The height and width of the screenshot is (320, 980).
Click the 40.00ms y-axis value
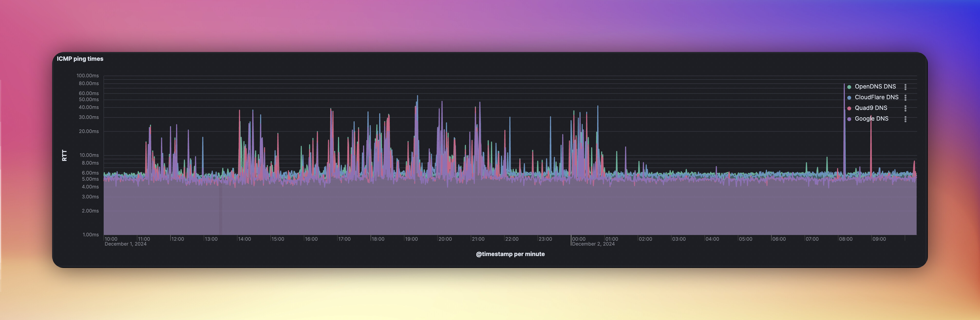89,107
